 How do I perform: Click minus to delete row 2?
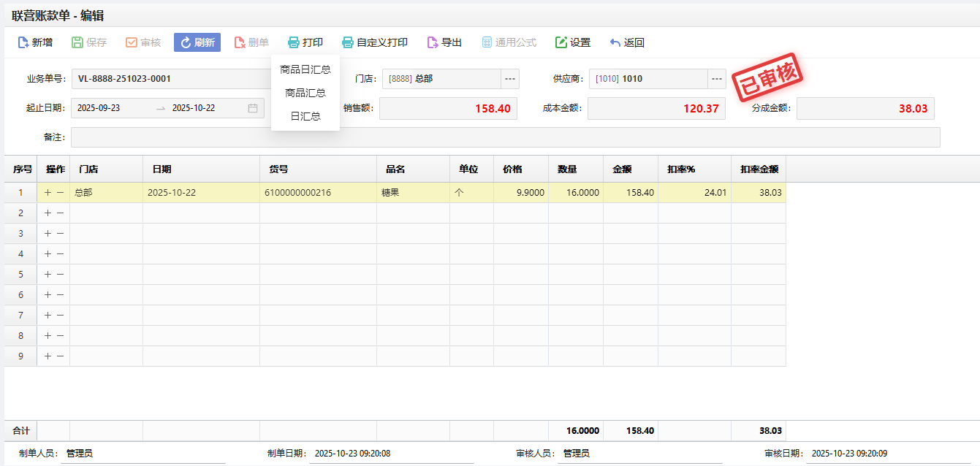point(60,213)
